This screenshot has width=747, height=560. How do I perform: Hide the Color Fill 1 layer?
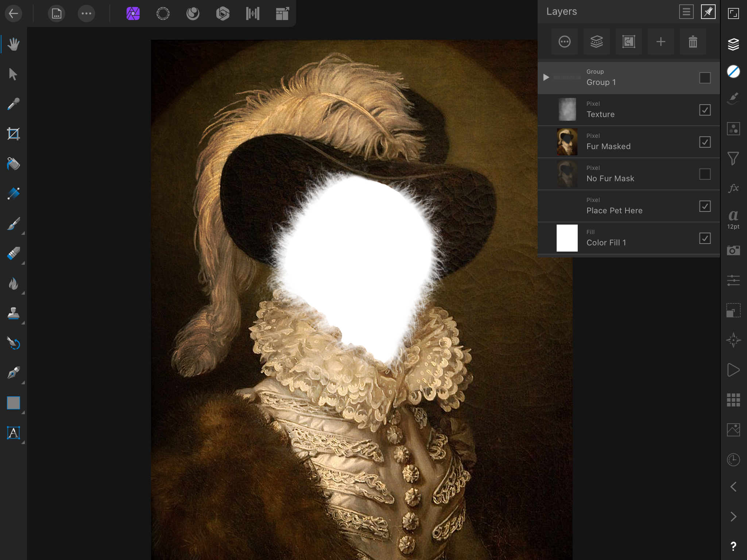click(705, 238)
